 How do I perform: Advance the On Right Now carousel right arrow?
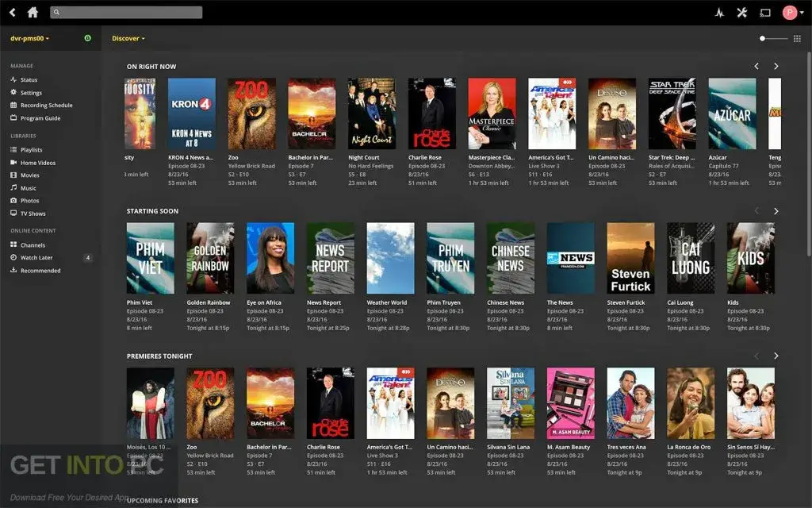(776, 67)
